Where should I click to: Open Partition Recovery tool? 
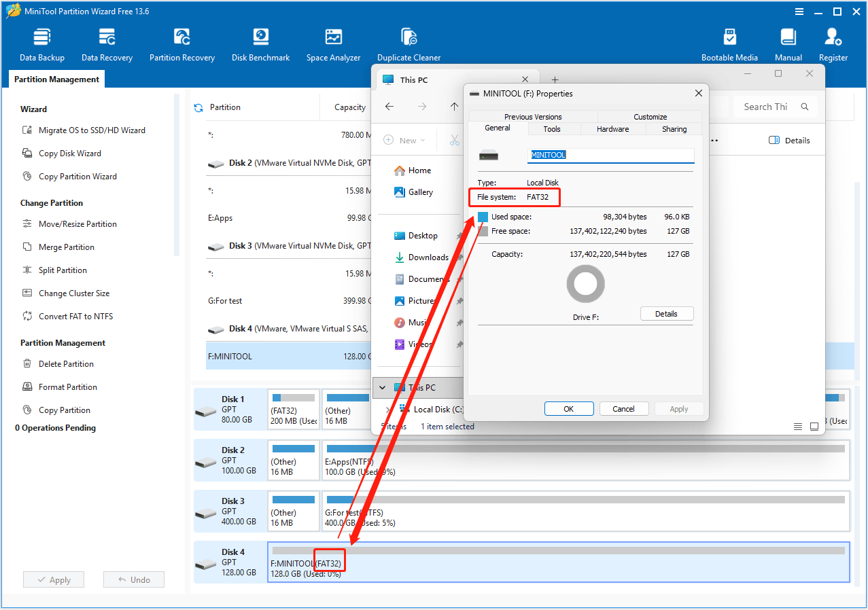(182, 45)
